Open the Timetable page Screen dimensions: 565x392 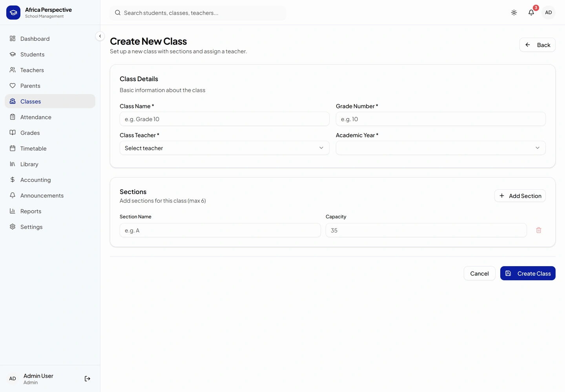pyautogui.click(x=50, y=148)
